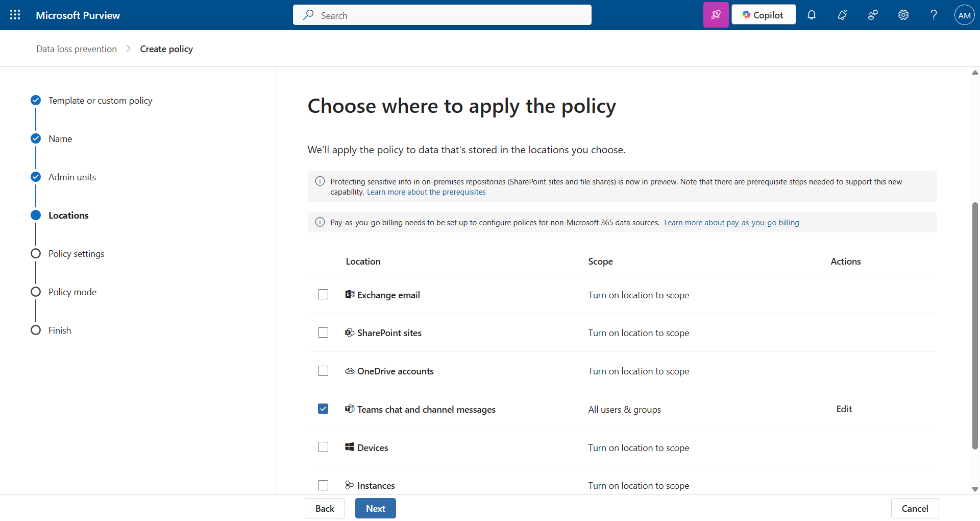This screenshot has width=980, height=521.
Task: Focus the Search input field
Action: coord(442,15)
